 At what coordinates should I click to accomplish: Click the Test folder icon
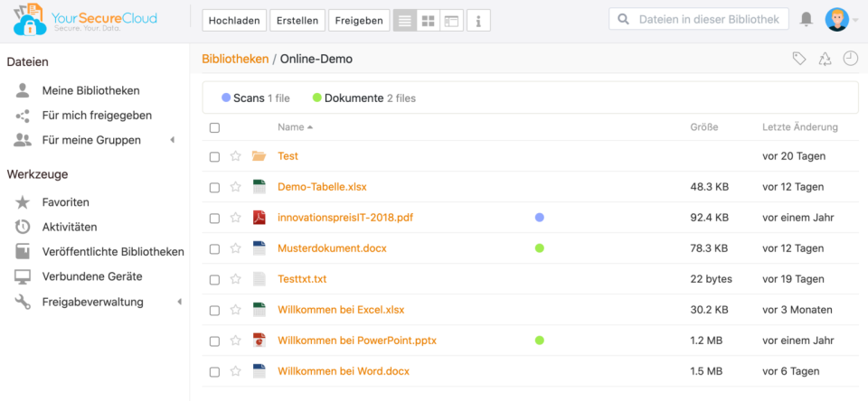tap(259, 156)
